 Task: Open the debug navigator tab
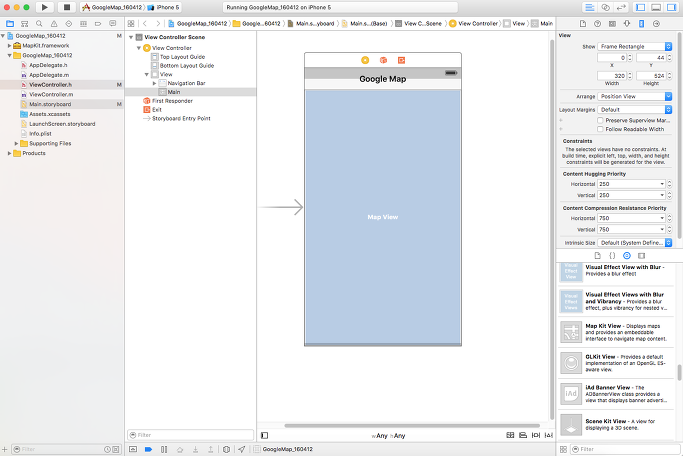(x=83, y=24)
